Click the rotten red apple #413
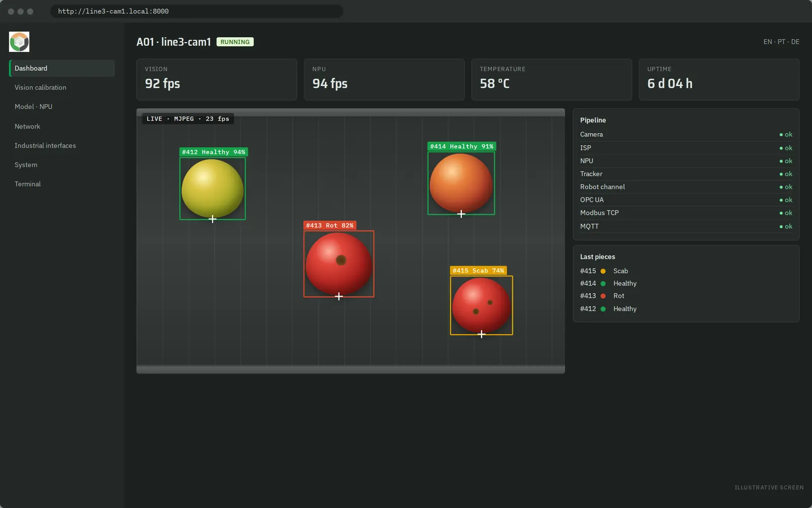812x508 pixels. point(339,264)
